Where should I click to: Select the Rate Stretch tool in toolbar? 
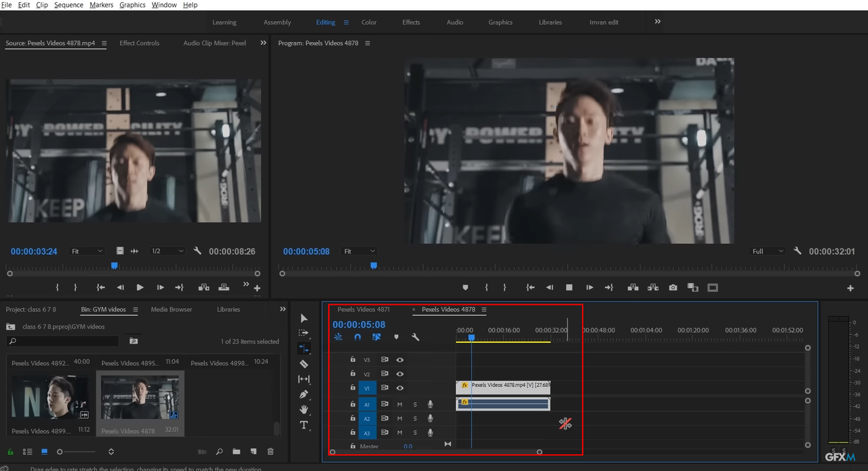304,348
